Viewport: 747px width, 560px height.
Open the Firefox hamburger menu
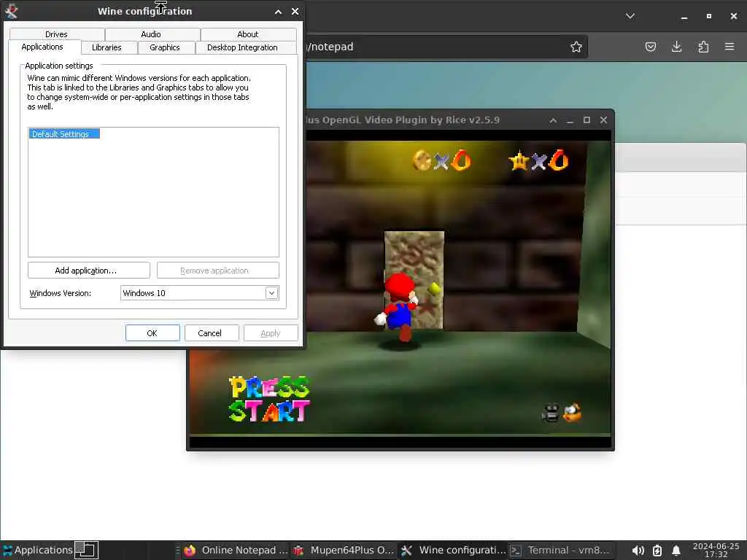tap(729, 47)
